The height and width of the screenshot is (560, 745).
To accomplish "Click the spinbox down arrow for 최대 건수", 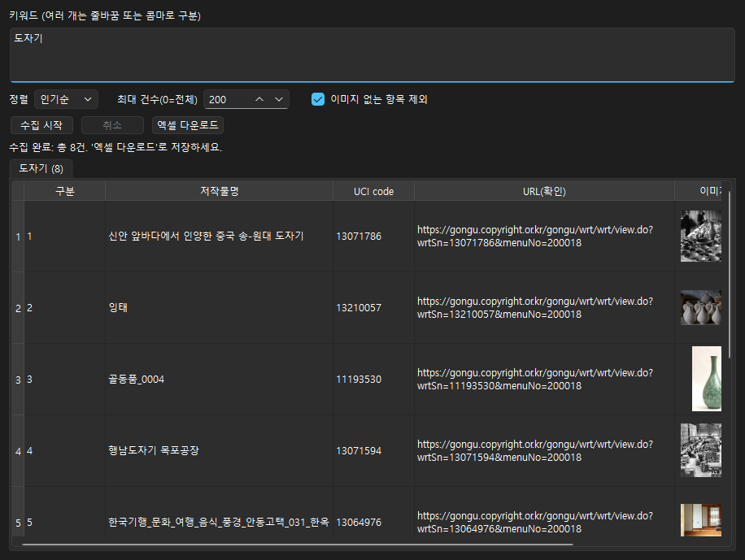I will pyautogui.click(x=279, y=99).
